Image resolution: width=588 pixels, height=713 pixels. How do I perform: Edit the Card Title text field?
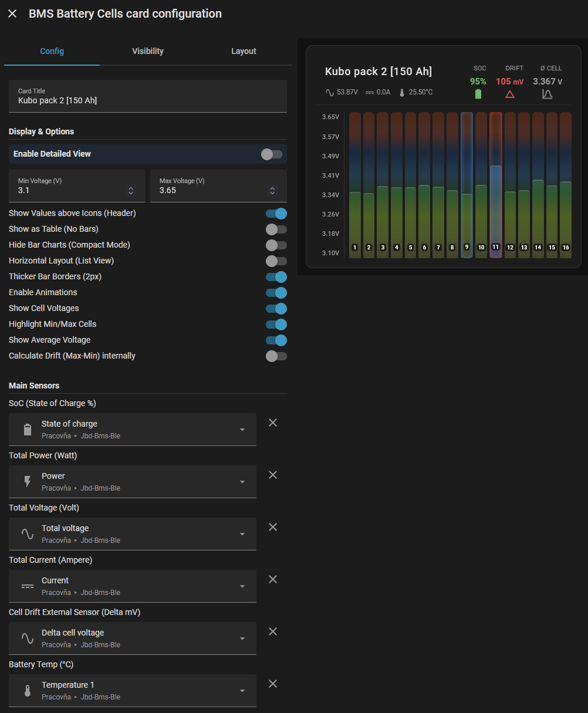[x=148, y=100]
